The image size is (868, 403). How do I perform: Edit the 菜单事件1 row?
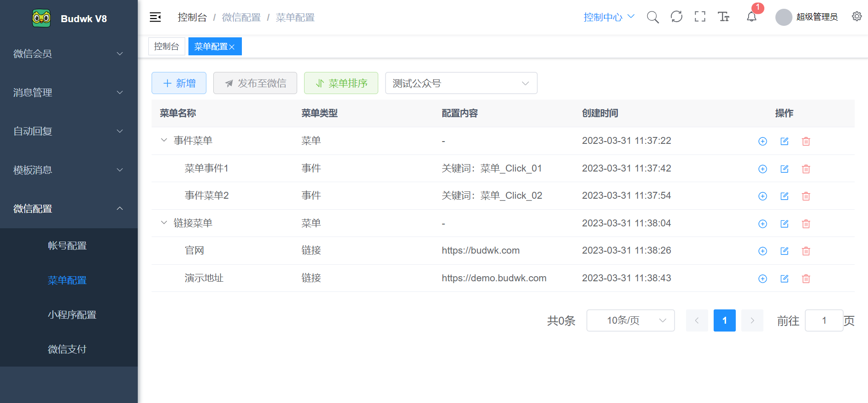784,169
